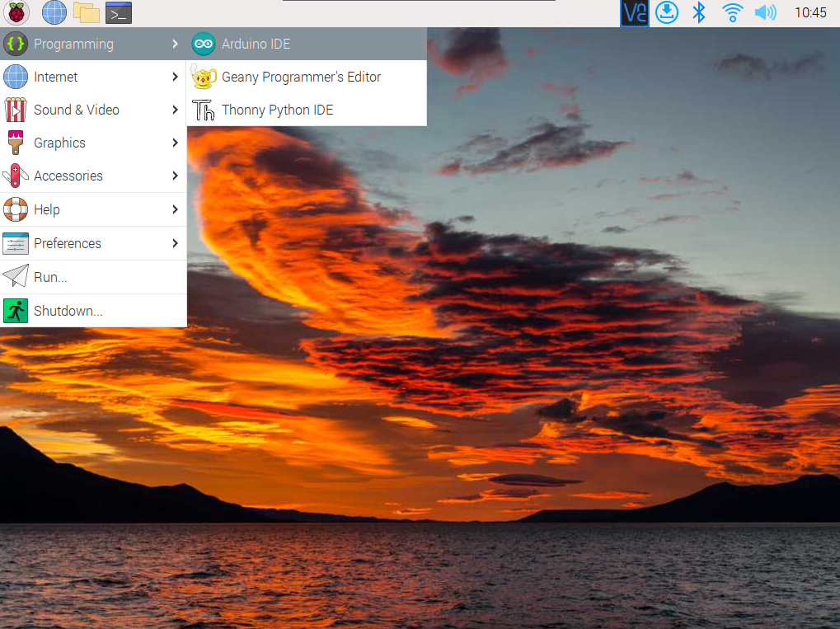Expand the Internet submenu arrow
The width and height of the screenshot is (840, 629).
click(x=175, y=77)
